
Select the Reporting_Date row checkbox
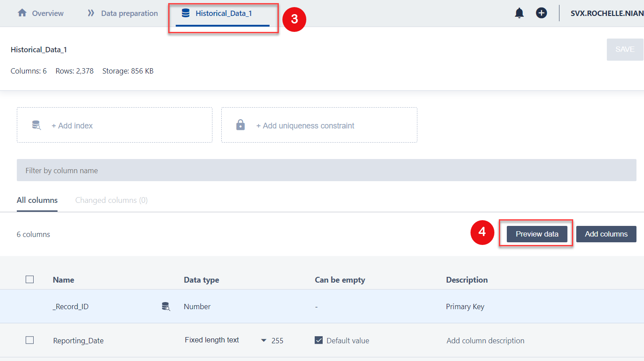click(x=30, y=340)
